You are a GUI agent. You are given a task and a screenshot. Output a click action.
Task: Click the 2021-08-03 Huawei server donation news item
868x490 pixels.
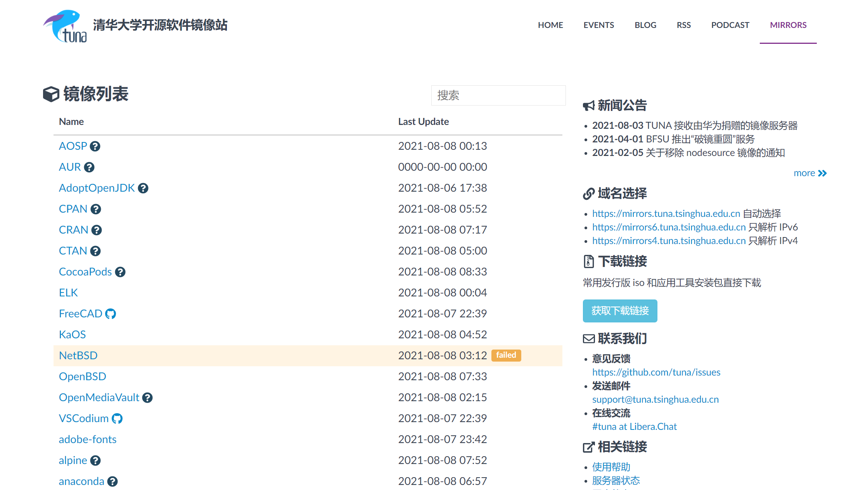coord(695,125)
